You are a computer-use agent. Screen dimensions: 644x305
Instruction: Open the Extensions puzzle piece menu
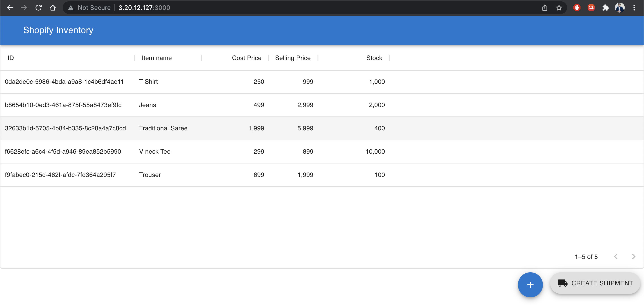click(605, 8)
